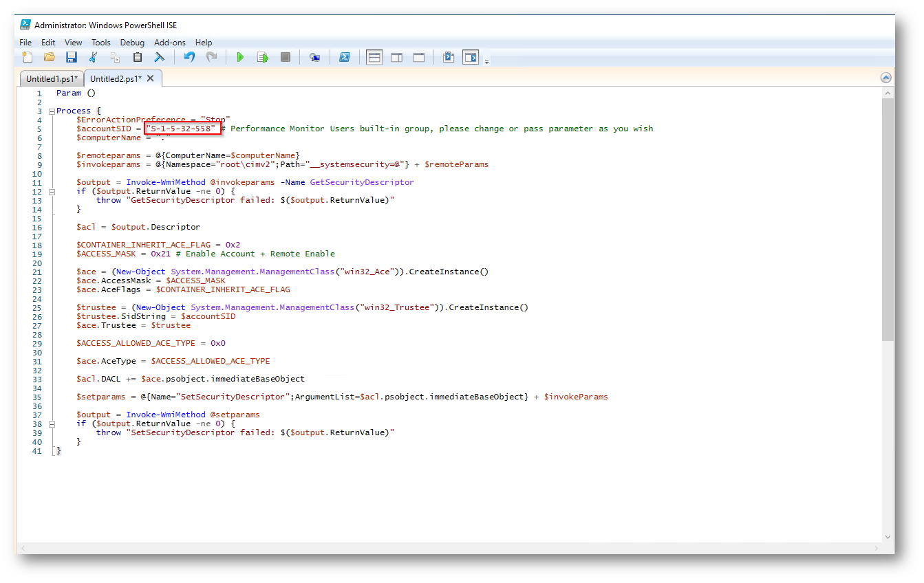The width and height of the screenshot is (924, 583).
Task: Open the Help menu
Action: (204, 43)
